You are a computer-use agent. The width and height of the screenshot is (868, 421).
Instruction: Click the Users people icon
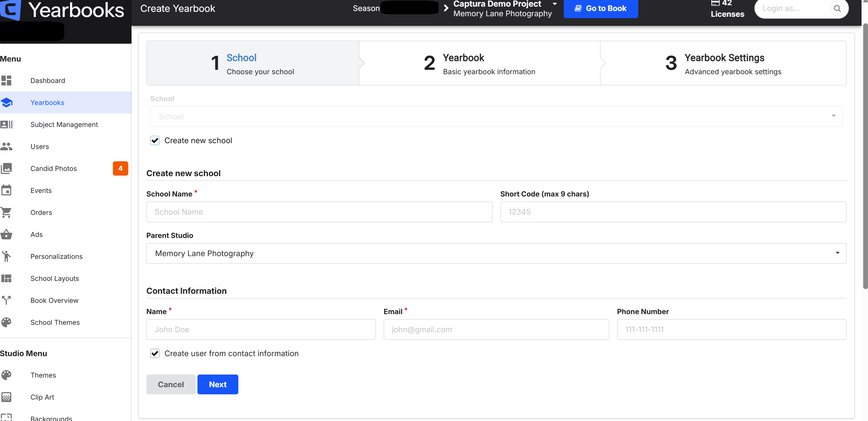(x=6, y=146)
